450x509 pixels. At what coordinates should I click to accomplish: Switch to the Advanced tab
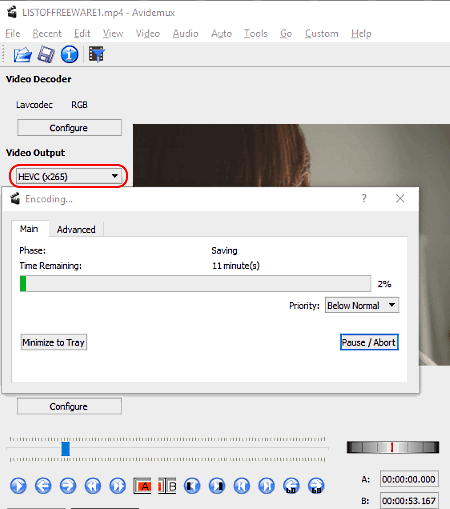tap(76, 229)
